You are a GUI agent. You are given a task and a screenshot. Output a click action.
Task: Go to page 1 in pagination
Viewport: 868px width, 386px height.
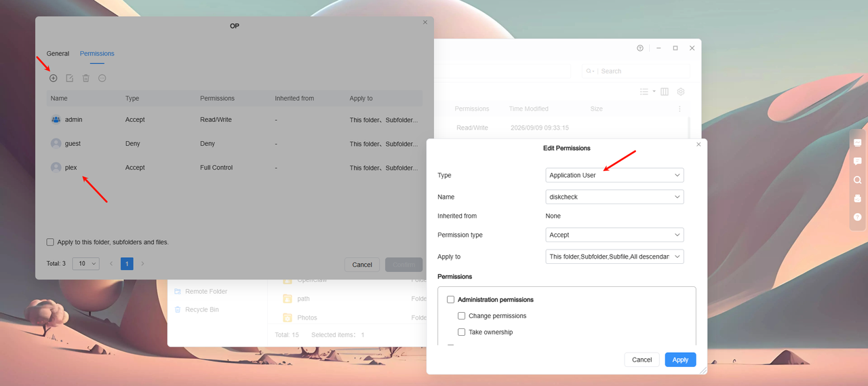127,263
